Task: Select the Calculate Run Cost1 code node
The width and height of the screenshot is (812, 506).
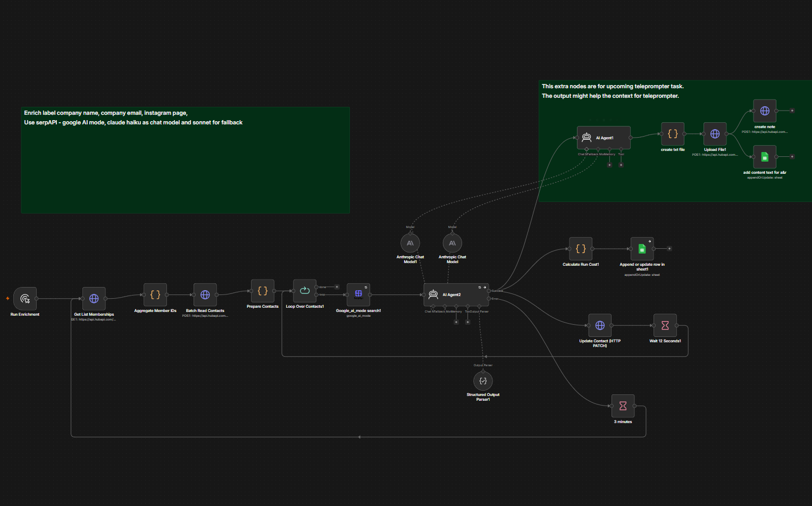Action: pyautogui.click(x=581, y=249)
